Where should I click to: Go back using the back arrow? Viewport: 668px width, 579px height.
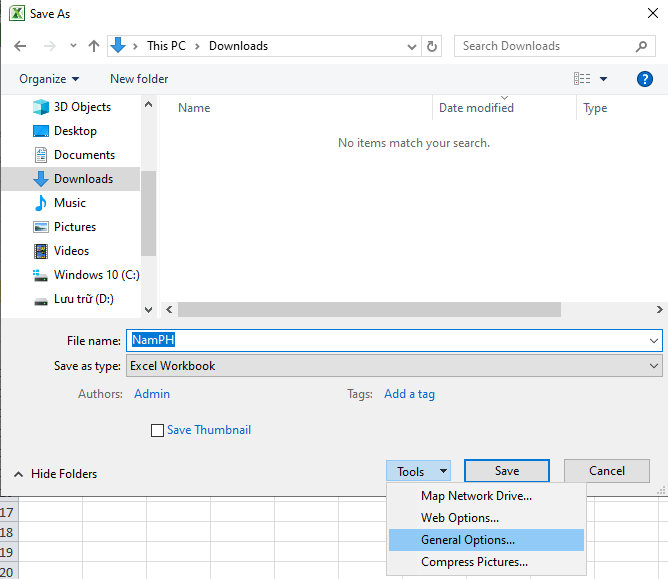coord(20,46)
